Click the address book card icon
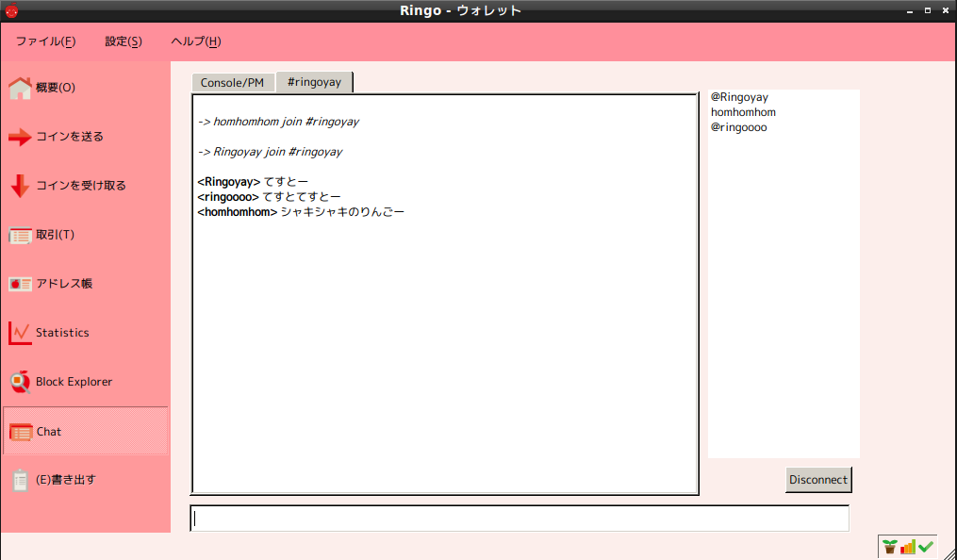This screenshot has width=957, height=560. point(20,284)
